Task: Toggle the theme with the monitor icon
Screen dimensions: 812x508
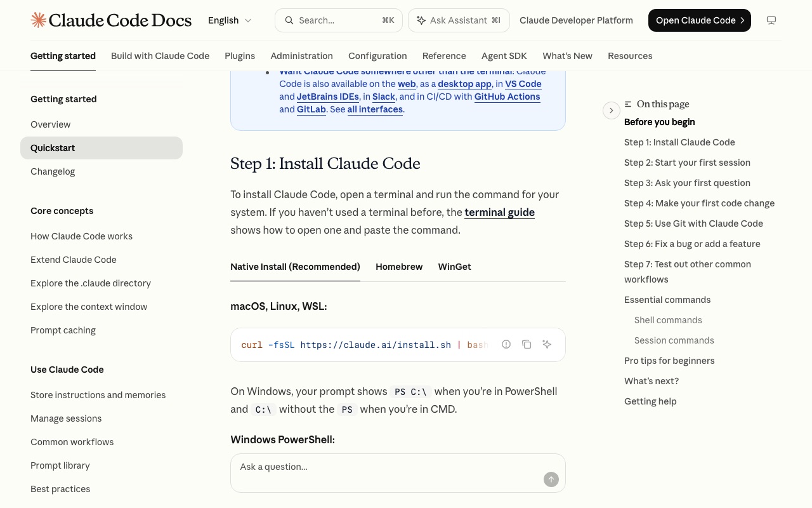Action: pyautogui.click(x=771, y=20)
